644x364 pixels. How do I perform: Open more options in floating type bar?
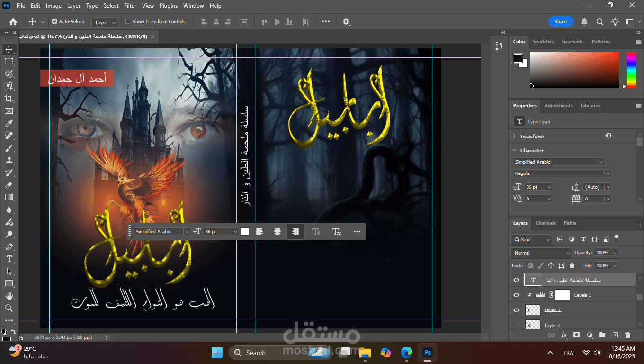point(357,231)
